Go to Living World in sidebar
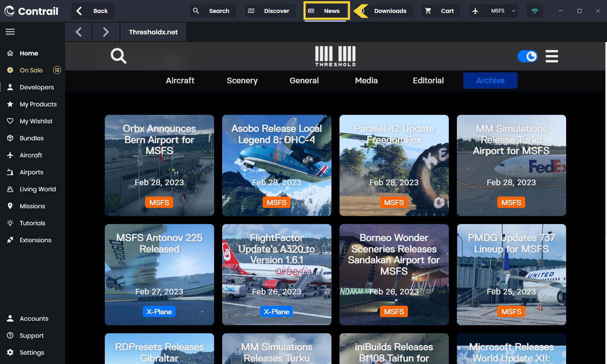The width and height of the screenshot is (607, 364). pyautogui.click(x=37, y=189)
